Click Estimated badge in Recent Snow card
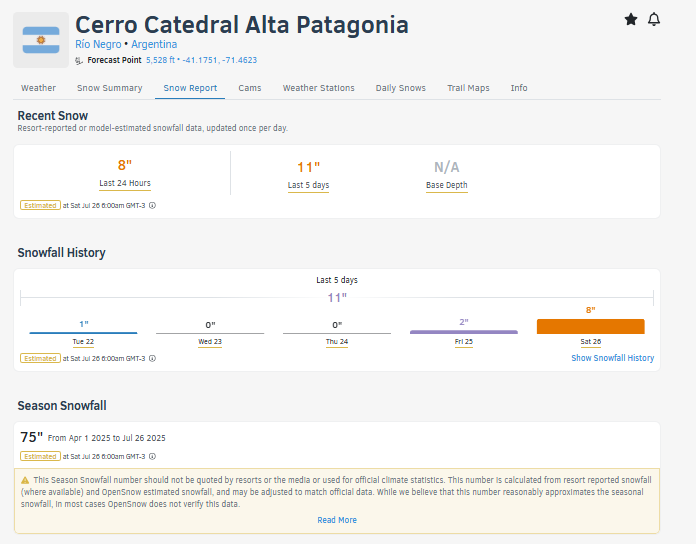Image resolution: width=696 pixels, height=544 pixels. point(40,205)
